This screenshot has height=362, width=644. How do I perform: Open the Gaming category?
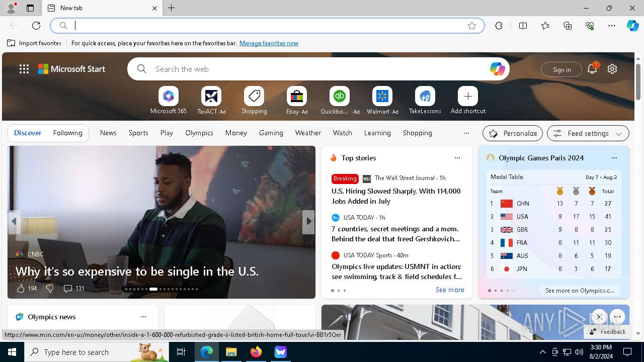(271, 133)
